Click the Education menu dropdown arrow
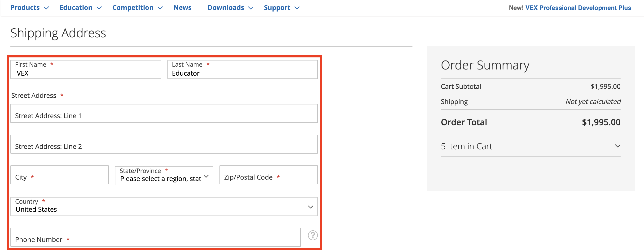 pos(99,8)
